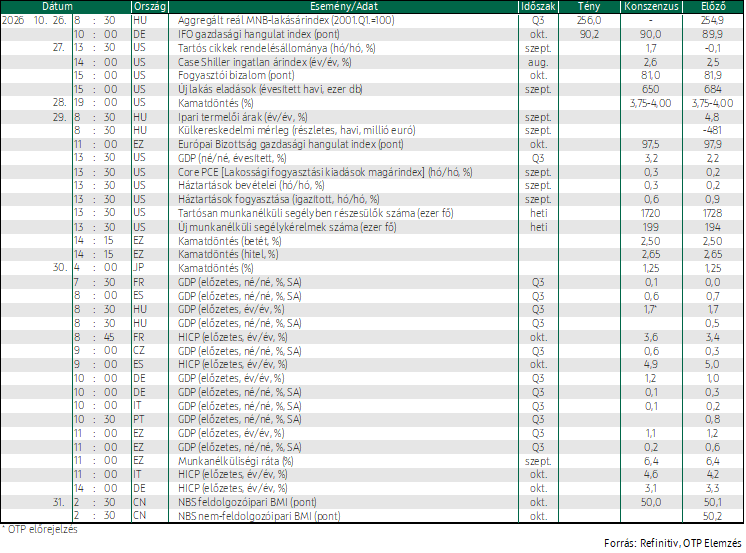Image resolution: width=746 pixels, height=553 pixels.
Task: Click the previous value 254,9
Action: (x=712, y=20)
